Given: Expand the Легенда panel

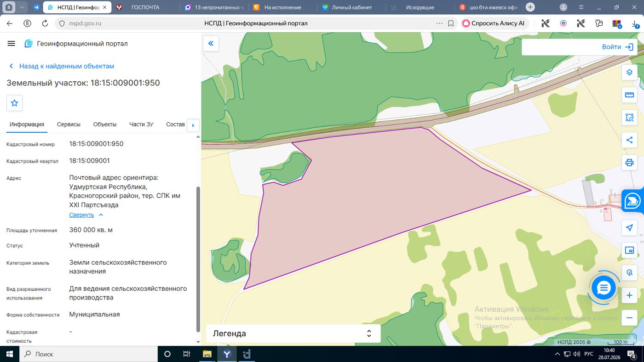Looking at the screenshot, I should tap(293, 334).
